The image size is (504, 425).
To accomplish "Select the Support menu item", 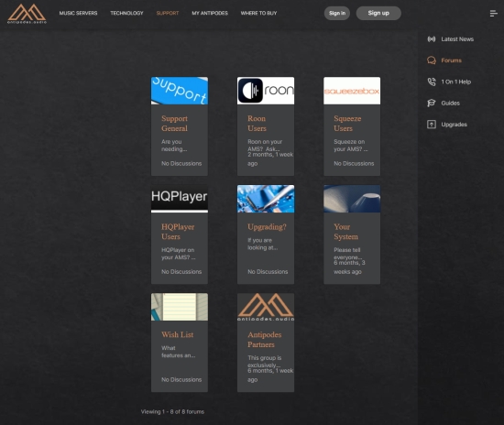I will tap(168, 13).
